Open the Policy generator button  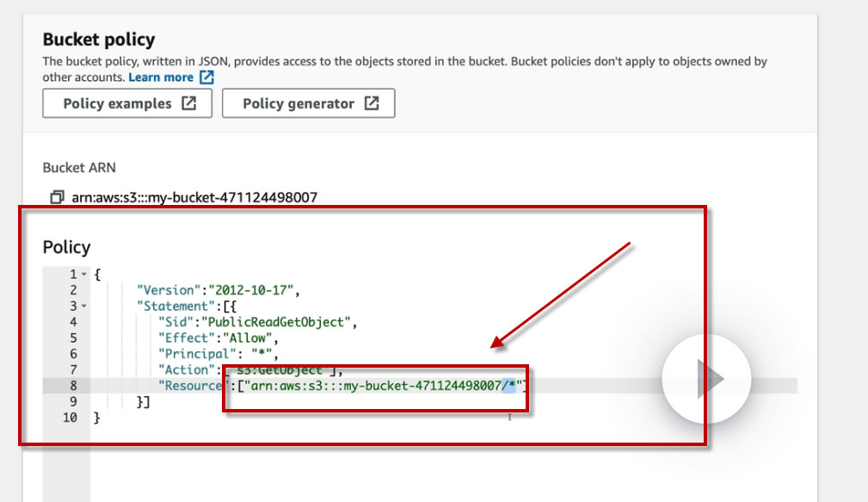[x=308, y=103]
